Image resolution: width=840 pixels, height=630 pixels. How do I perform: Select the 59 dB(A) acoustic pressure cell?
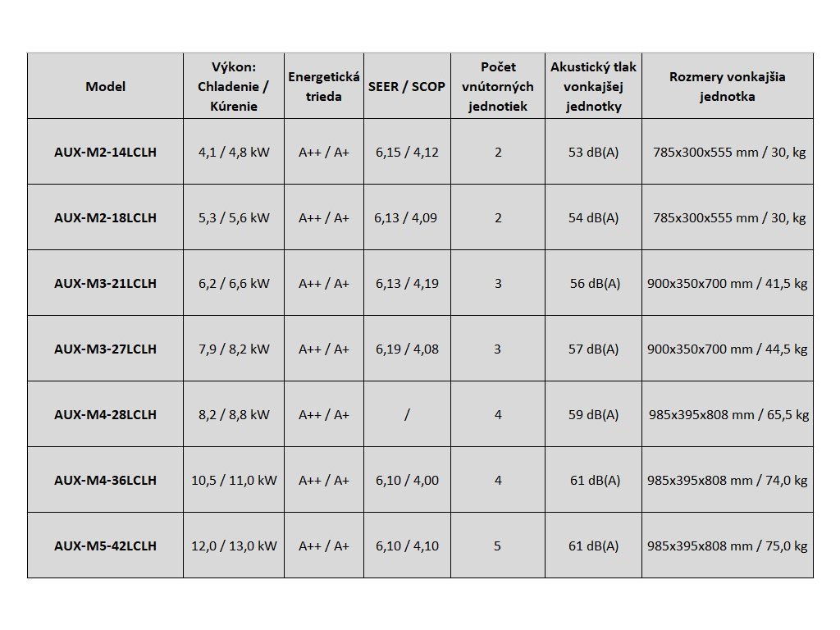click(594, 415)
